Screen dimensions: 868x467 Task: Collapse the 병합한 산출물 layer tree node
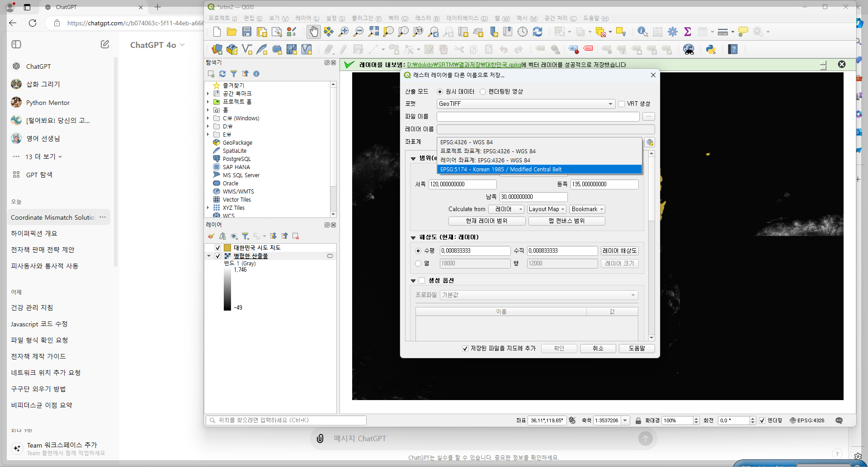pos(209,256)
